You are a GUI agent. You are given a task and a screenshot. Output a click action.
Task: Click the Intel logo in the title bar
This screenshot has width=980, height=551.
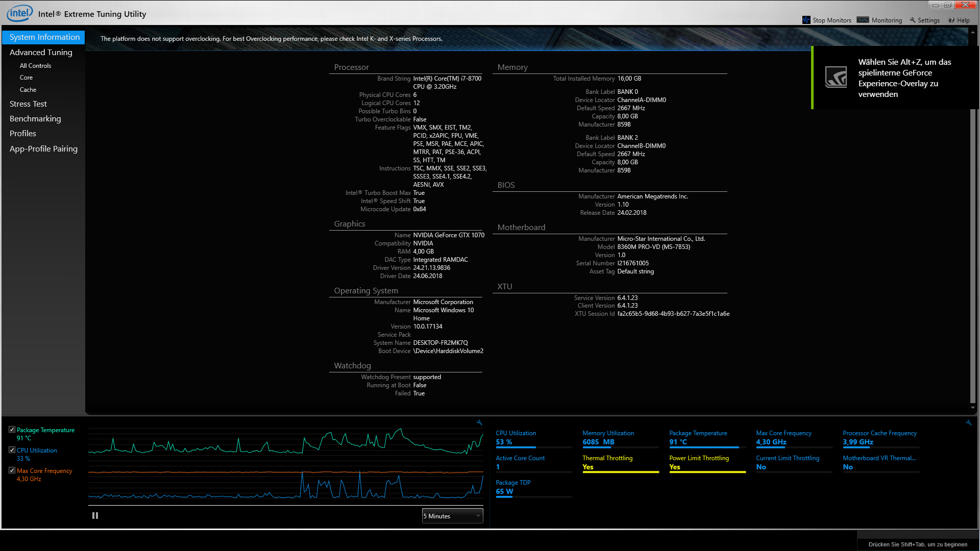[19, 13]
